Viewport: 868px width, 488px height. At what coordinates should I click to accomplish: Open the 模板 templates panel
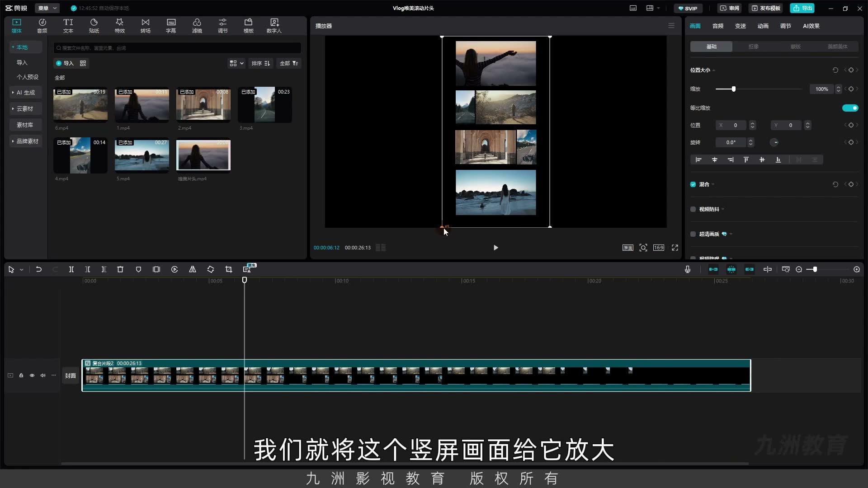pos(248,26)
